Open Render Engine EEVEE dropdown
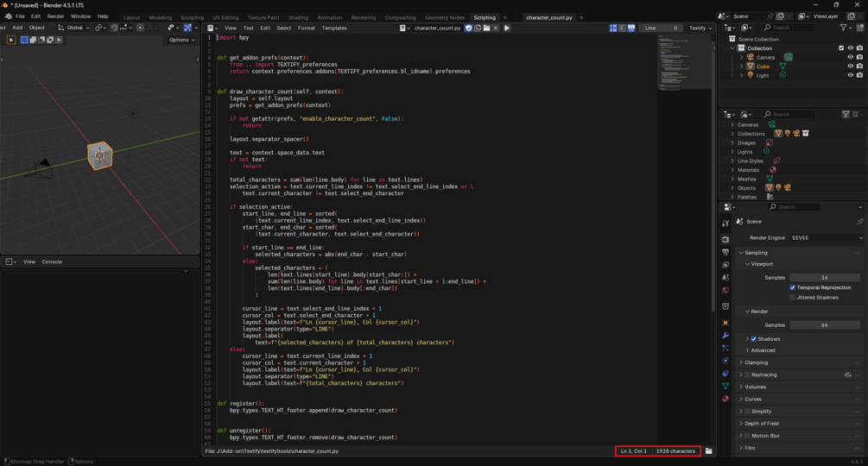868x466 pixels. pyautogui.click(x=827, y=237)
